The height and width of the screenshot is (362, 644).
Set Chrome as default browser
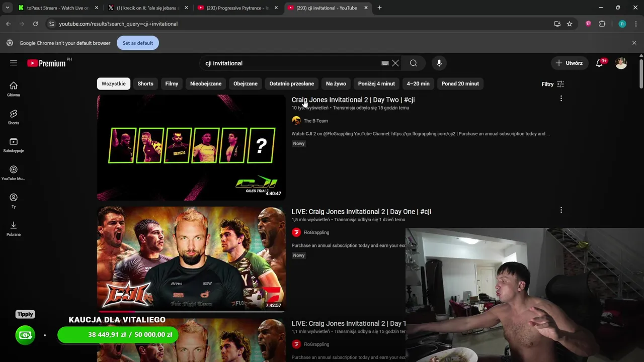tap(138, 43)
